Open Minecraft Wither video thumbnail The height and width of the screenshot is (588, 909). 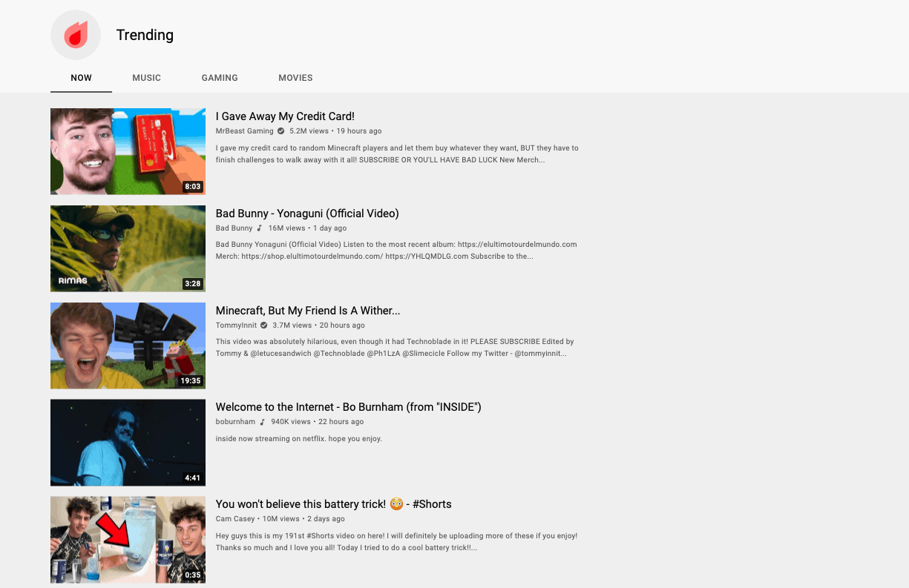(128, 346)
